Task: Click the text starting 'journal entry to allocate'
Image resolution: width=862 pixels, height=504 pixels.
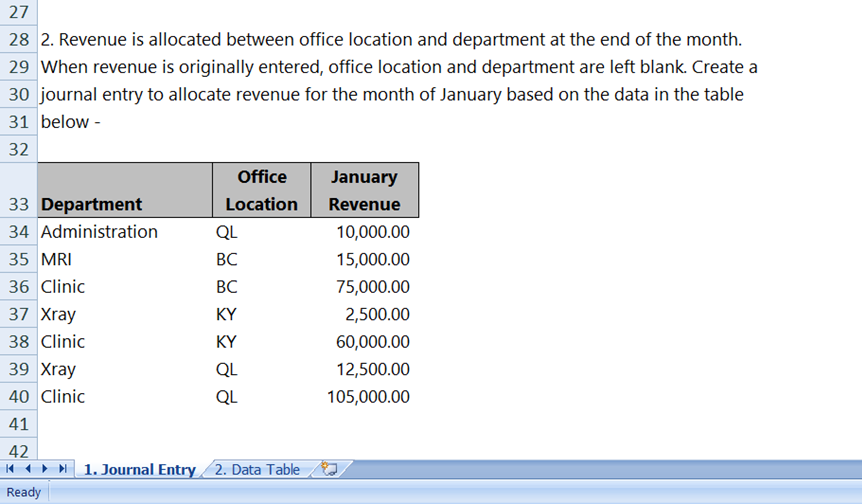Action: click(x=392, y=95)
